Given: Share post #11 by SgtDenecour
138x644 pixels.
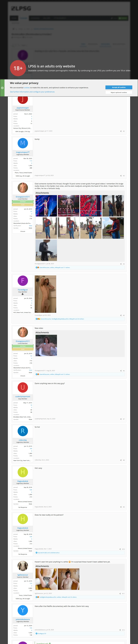Looking at the screenshot, I should point(120,594).
